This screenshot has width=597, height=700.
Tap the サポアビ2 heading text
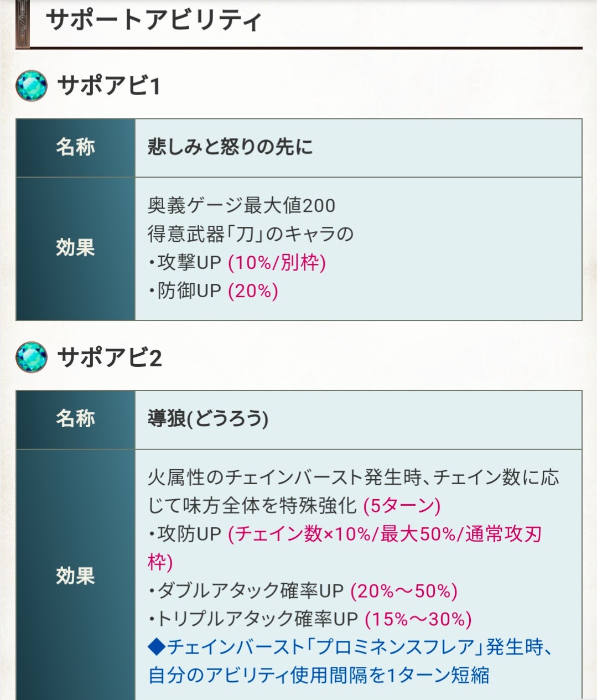[x=110, y=357]
